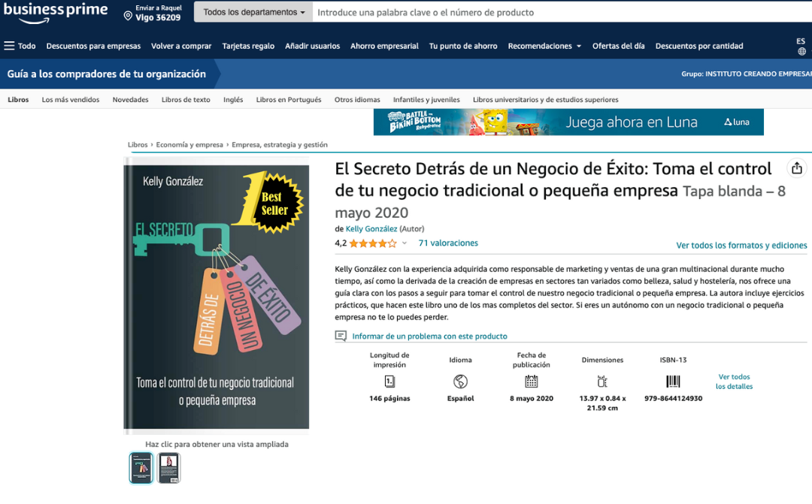Screen dimensions: 812x504
Task: Click the product search input field
Action: 562,12
